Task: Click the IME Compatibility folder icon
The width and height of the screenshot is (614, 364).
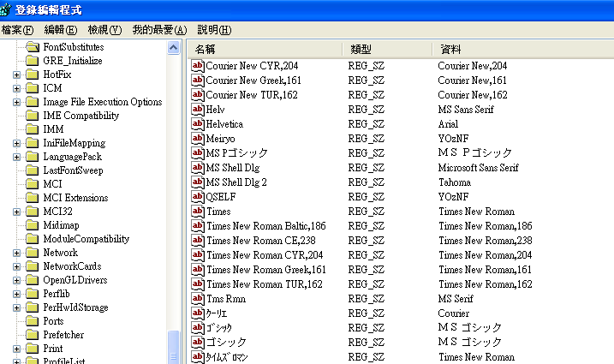Action: 32,116
